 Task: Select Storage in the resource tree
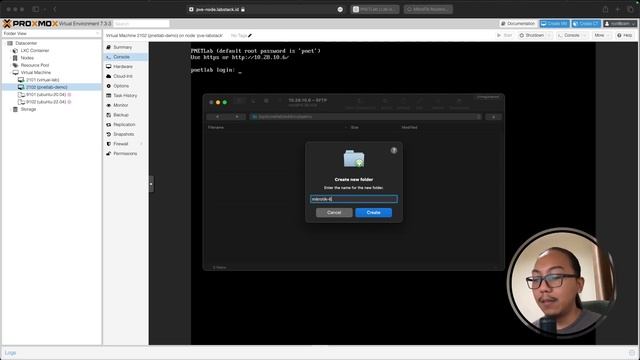coord(28,109)
